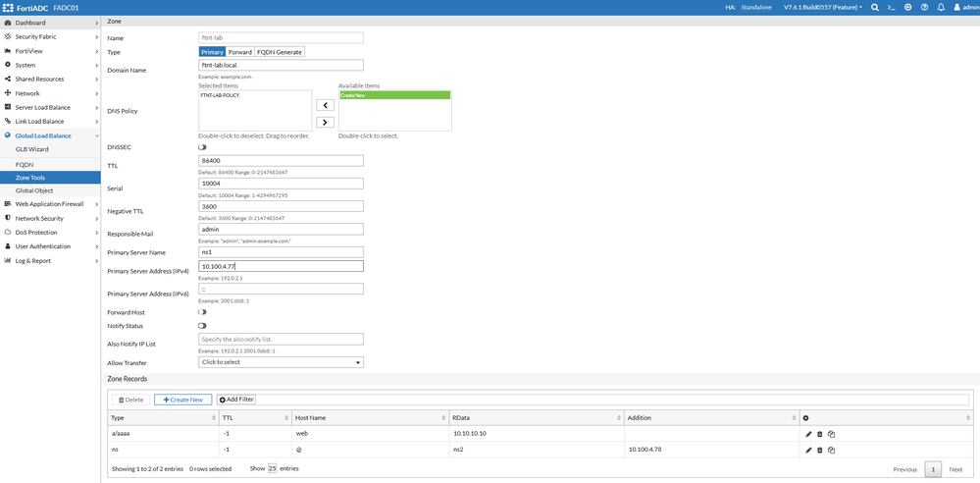Open the CLI console icon

892,8
